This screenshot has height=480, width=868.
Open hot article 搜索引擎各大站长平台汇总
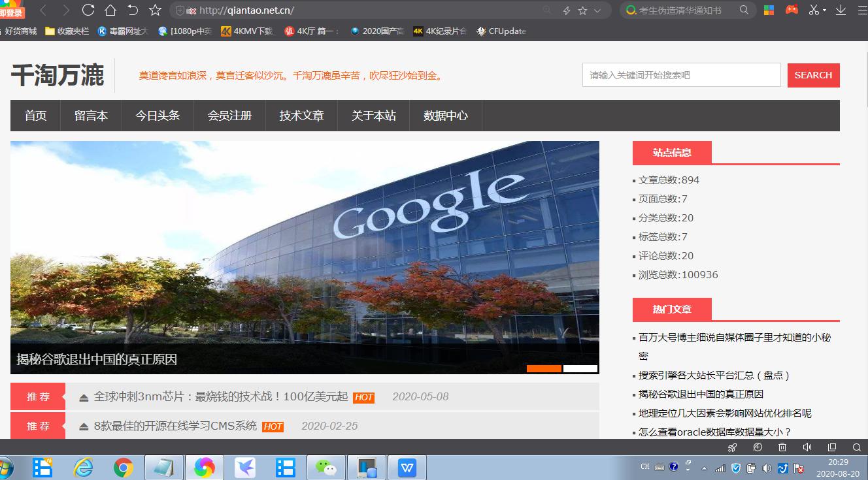point(715,376)
